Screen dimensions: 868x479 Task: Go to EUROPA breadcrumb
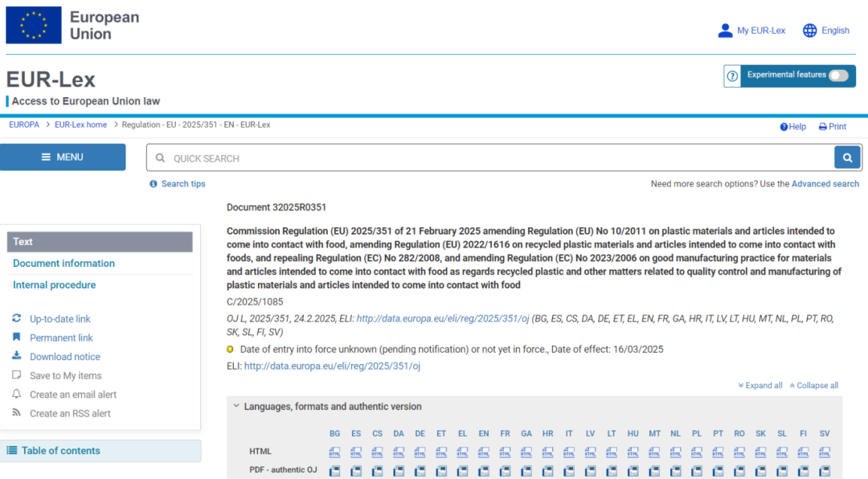24,125
